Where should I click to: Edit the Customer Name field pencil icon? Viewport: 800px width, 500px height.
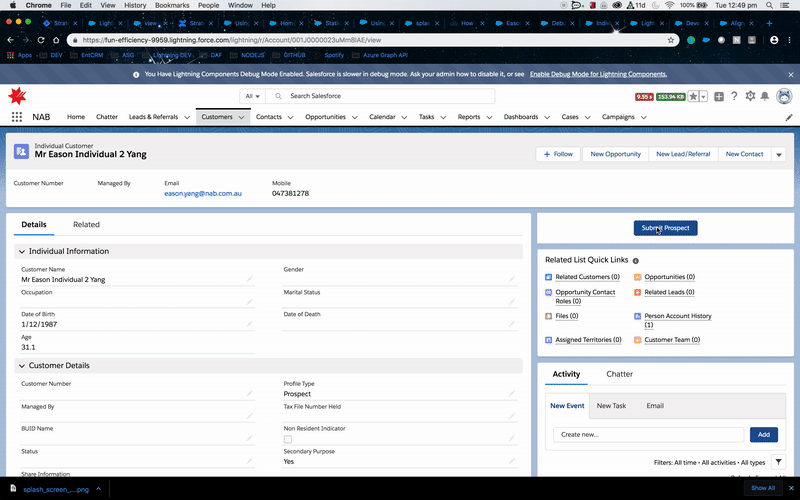pos(249,279)
